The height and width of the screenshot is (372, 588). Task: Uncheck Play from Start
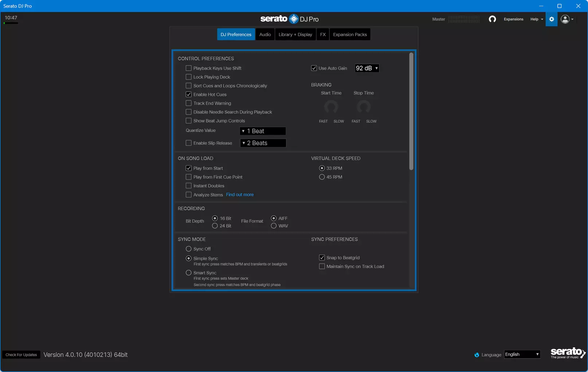(188, 168)
